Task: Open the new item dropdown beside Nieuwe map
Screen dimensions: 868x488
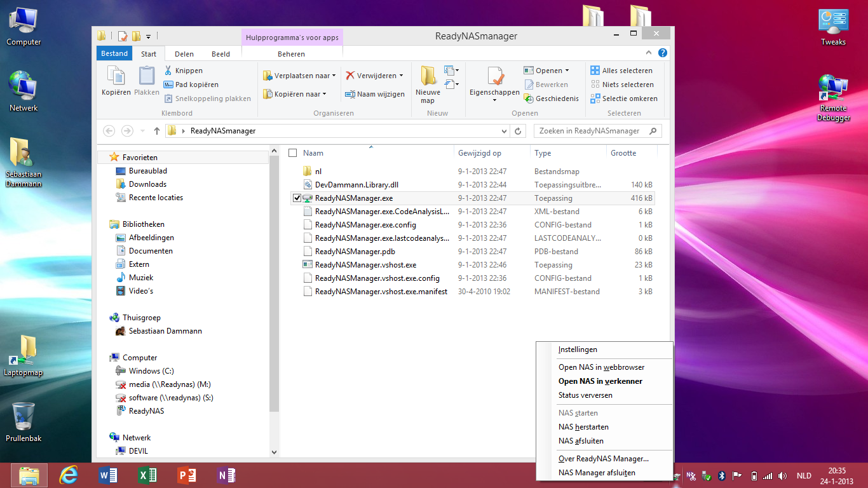Action: (x=451, y=71)
